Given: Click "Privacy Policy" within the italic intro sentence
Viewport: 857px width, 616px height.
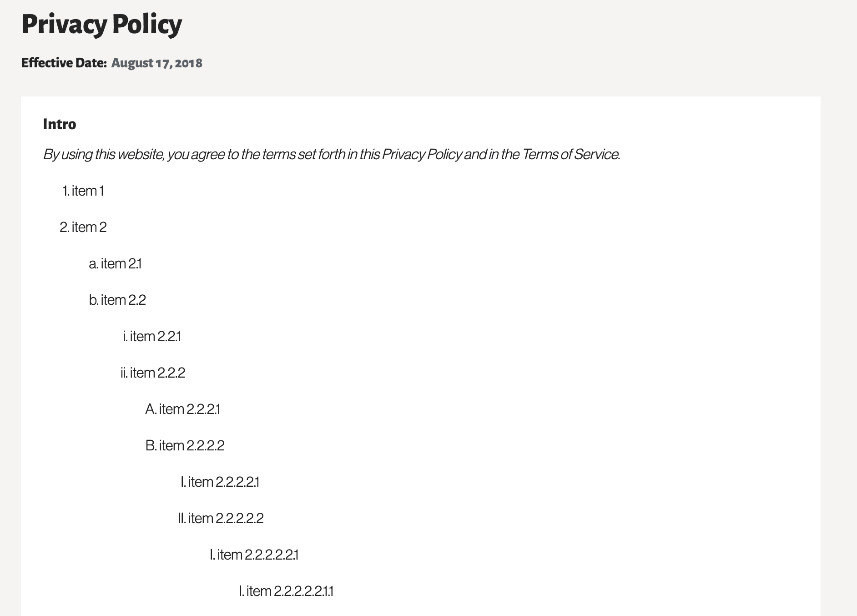Looking at the screenshot, I should pos(422,155).
